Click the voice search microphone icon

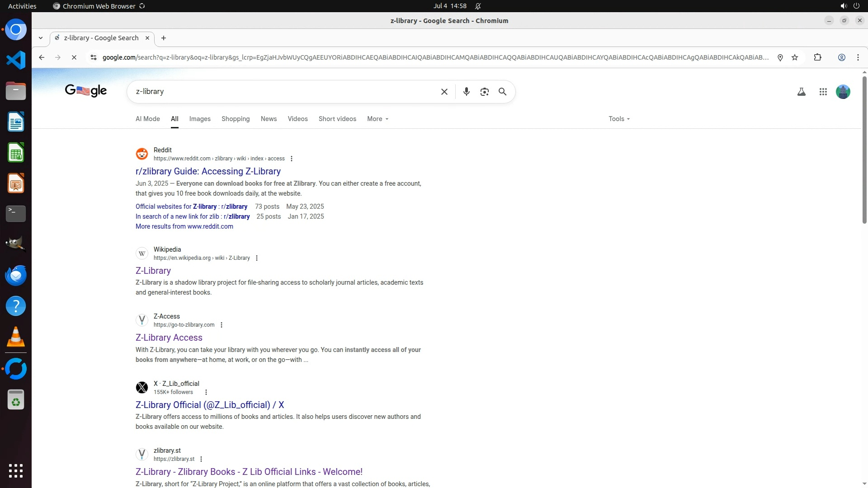point(466,92)
